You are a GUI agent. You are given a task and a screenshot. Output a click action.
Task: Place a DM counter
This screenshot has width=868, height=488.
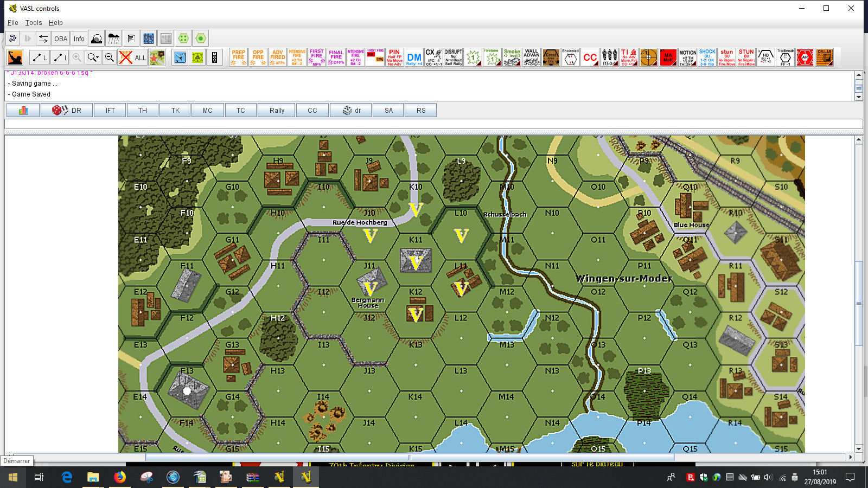414,57
